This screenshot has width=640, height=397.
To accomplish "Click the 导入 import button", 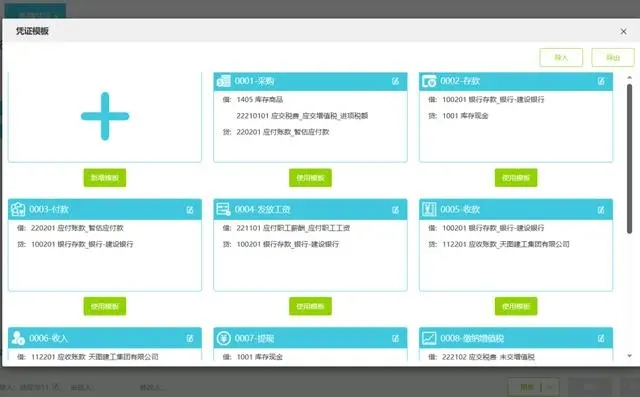I will [561, 58].
